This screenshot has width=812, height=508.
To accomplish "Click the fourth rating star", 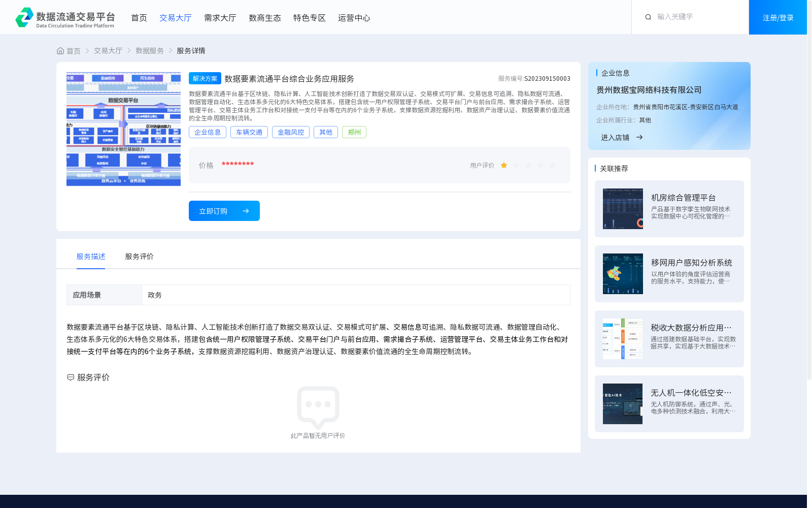I will 540,165.
